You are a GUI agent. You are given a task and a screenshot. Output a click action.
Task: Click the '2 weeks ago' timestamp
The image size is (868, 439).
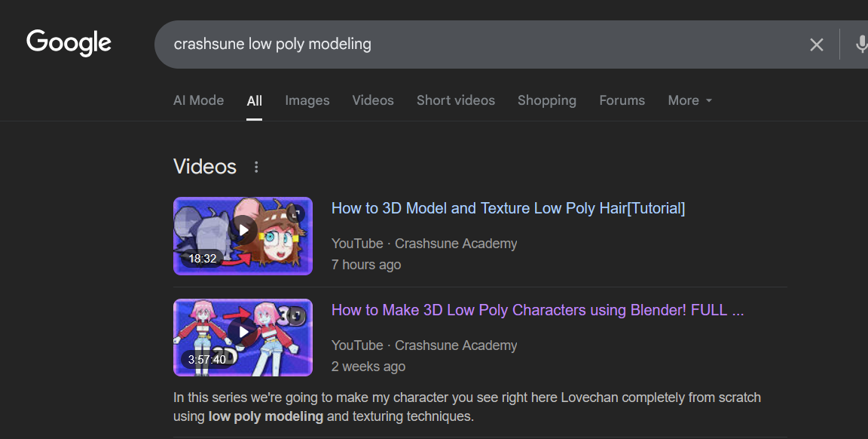(368, 367)
